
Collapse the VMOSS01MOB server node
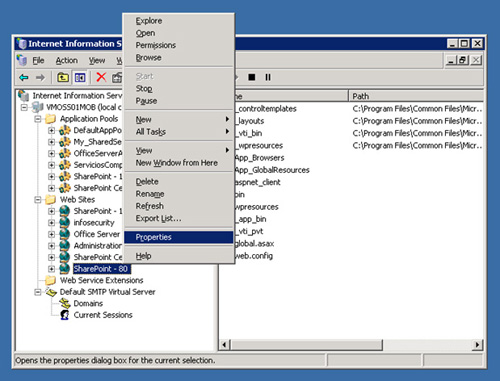pyautogui.click(x=24, y=107)
